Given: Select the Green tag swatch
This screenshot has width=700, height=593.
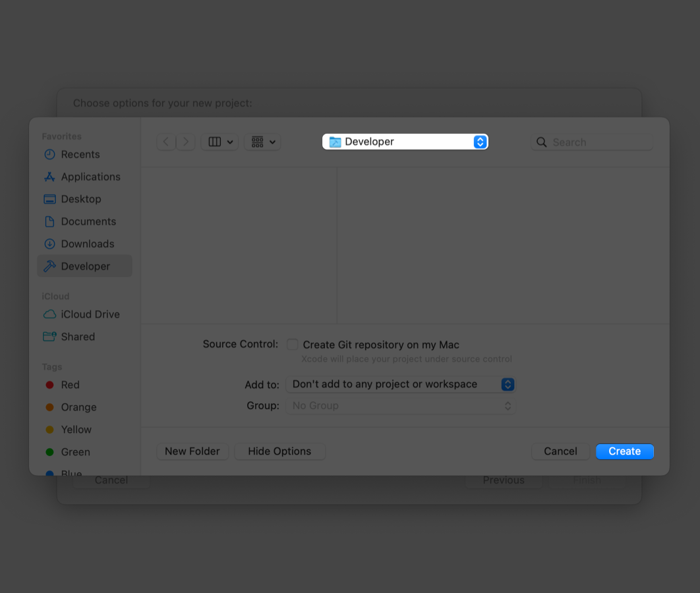Looking at the screenshot, I should 51,452.
